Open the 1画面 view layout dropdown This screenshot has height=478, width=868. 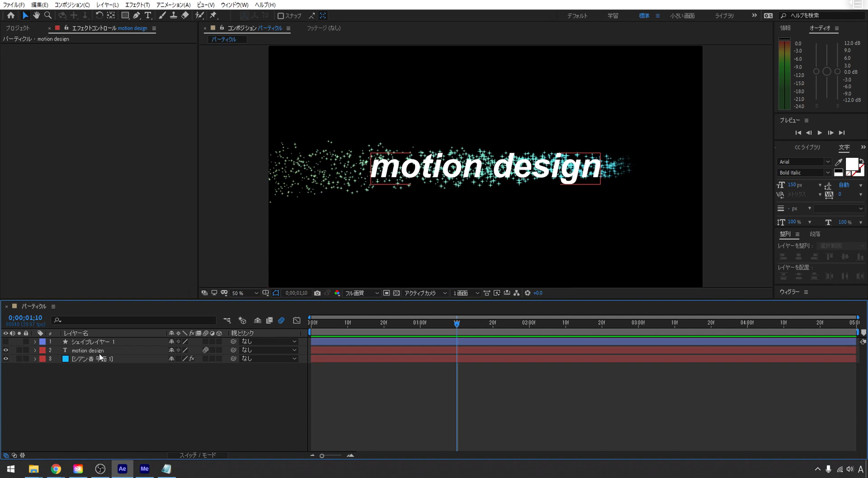coord(466,293)
